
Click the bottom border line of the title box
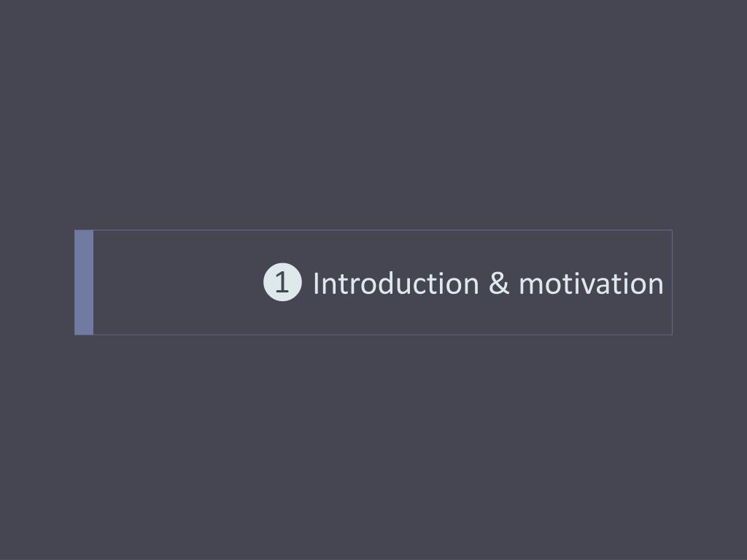pos(382,335)
